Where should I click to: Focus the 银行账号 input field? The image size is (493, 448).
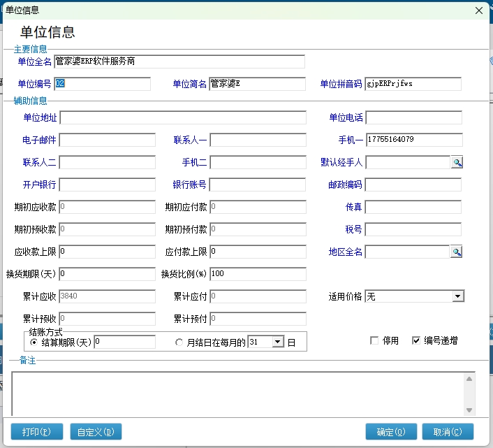point(258,185)
